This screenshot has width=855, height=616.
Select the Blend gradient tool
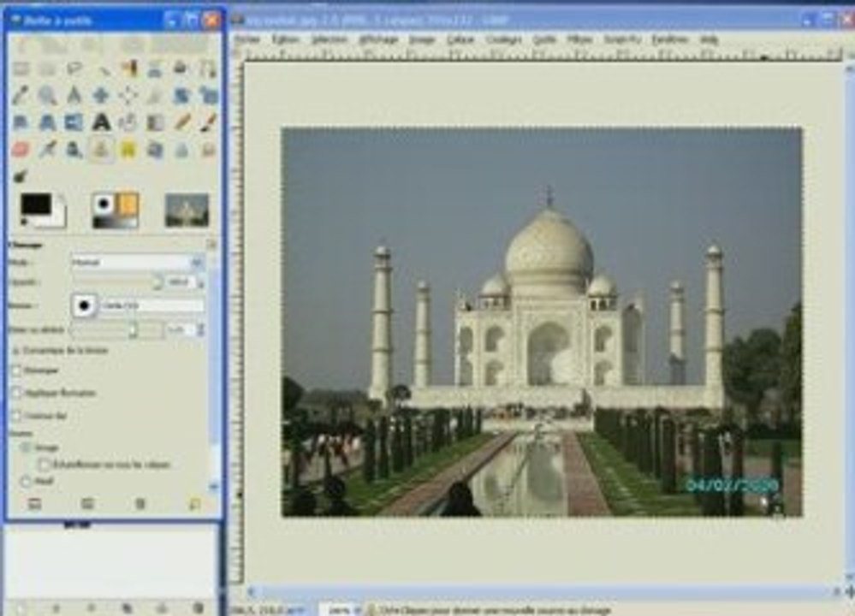(155, 122)
